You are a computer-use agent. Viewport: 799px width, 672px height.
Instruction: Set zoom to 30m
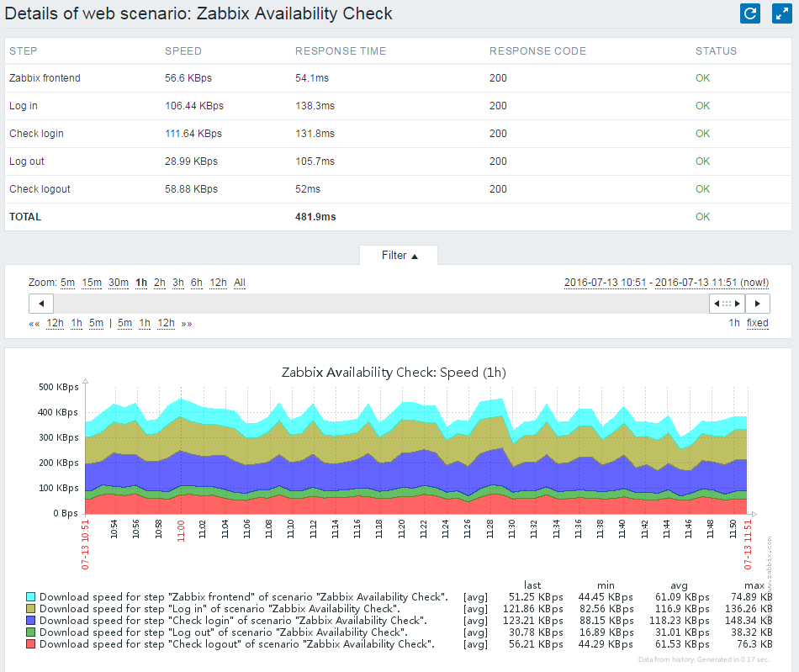click(119, 283)
